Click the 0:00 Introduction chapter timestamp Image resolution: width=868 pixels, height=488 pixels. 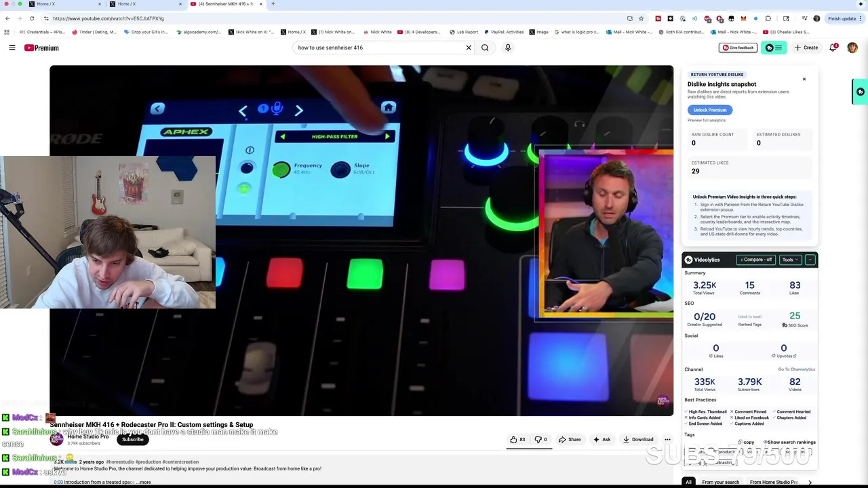tap(58, 482)
